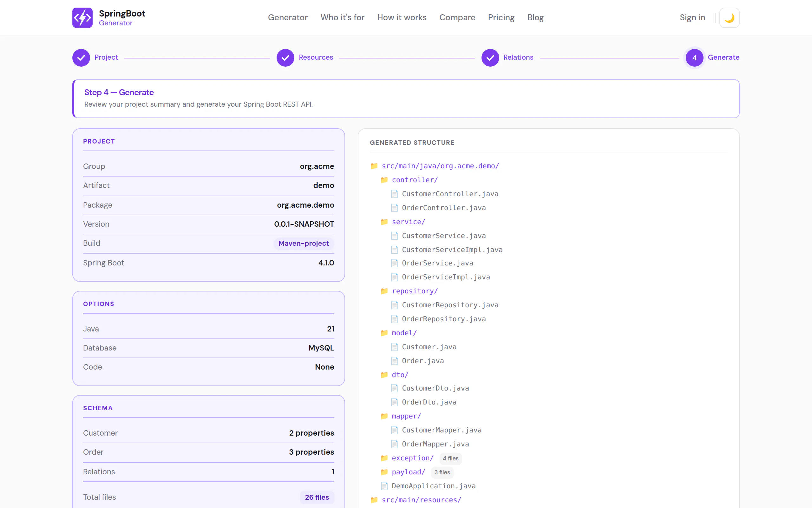Screen dimensions: 812x508
Task: Toggle dark mode with the moon icon
Action: click(x=729, y=17)
